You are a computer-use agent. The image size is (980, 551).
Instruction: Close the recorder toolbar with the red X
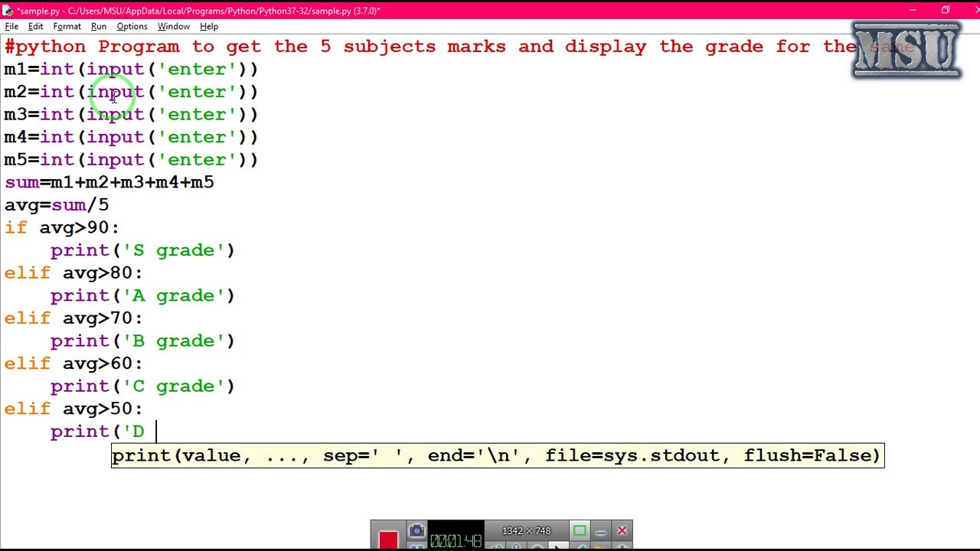(622, 530)
